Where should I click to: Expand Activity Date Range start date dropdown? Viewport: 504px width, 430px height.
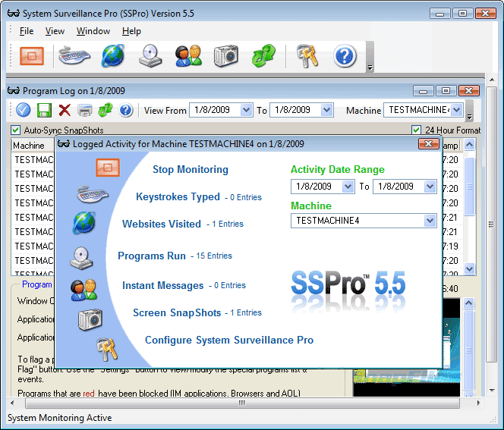[348, 187]
